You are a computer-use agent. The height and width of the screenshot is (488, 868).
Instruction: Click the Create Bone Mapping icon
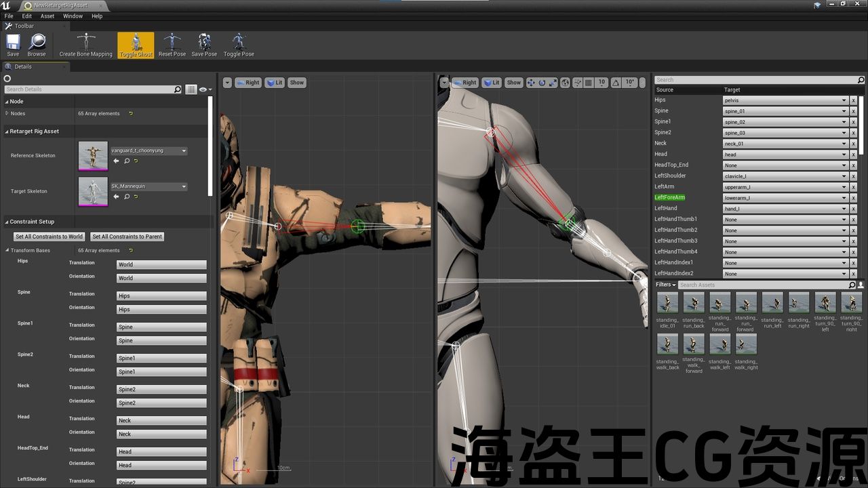click(x=85, y=45)
